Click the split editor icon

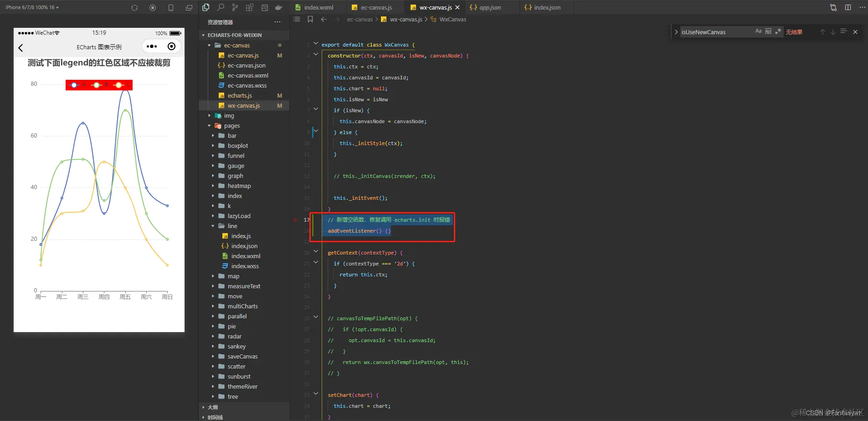848,7
